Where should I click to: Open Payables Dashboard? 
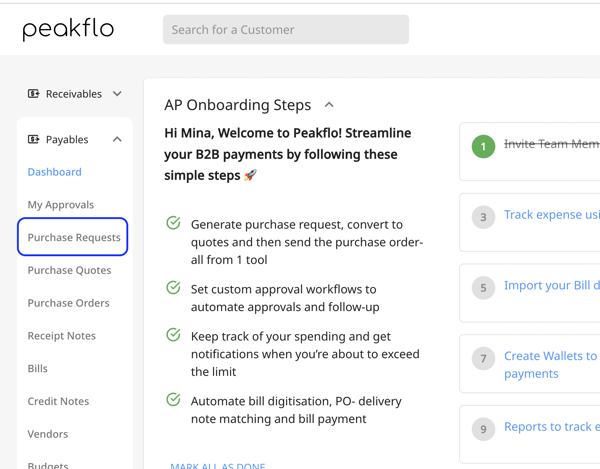pos(54,172)
